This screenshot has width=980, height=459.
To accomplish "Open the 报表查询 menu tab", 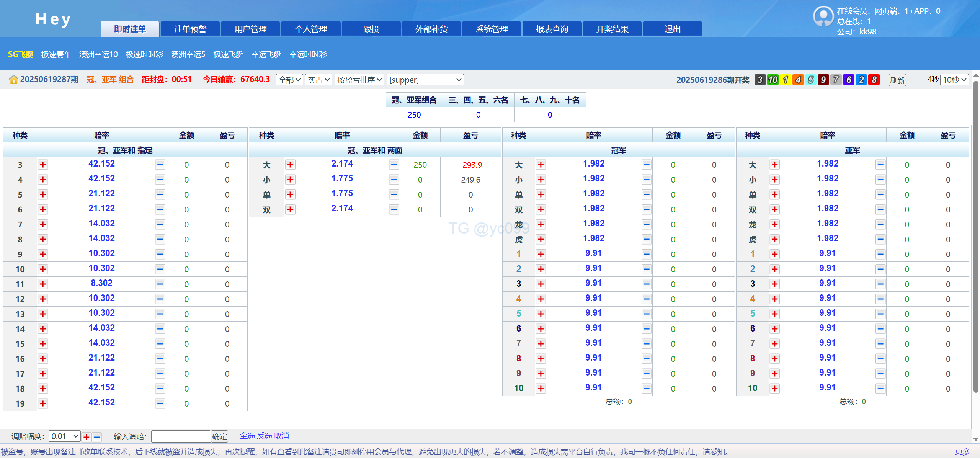I will click(552, 29).
